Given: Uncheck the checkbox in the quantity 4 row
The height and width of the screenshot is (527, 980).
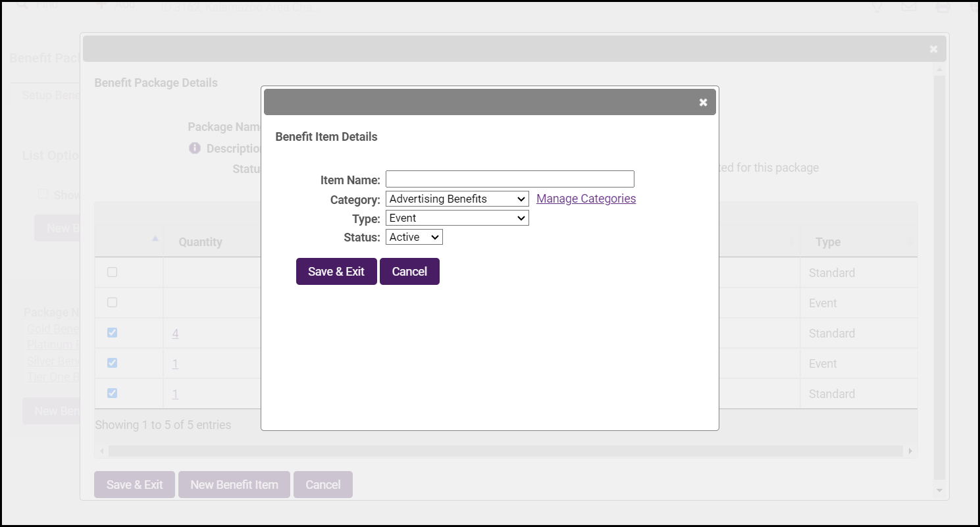Looking at the screenshot, I should tap(112, 333).
